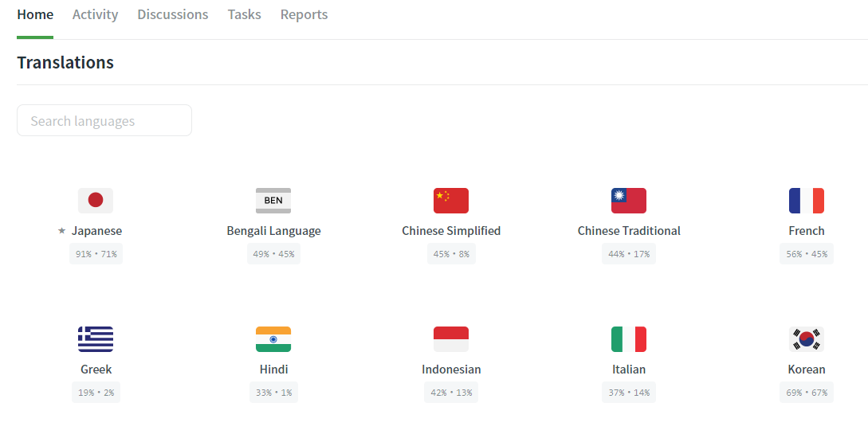
Task: Open the French flag icon
Action: point(807,200)
